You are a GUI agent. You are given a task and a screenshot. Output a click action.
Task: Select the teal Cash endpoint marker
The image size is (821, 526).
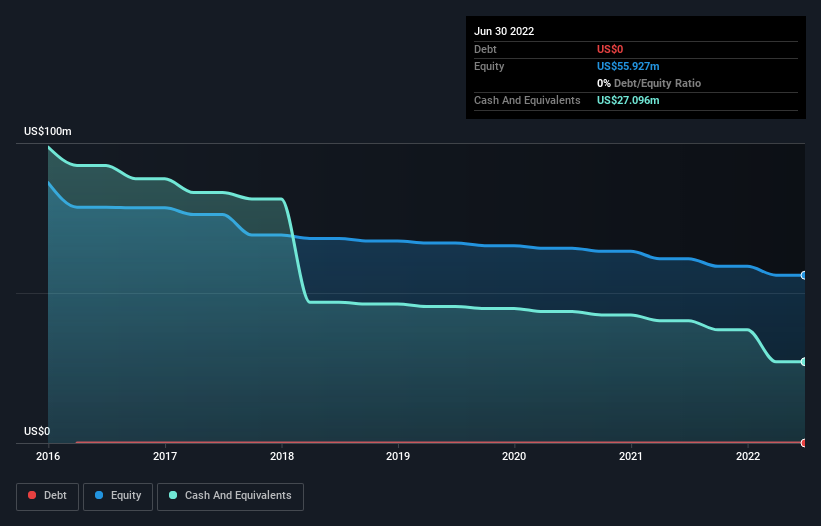pos(804,362)
